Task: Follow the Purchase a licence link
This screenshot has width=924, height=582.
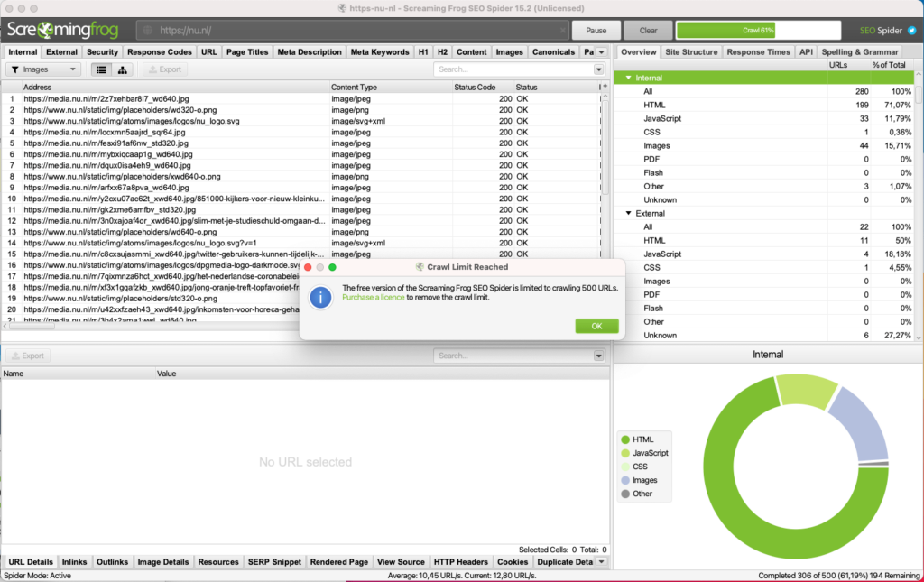Action: pyautogui.click(x=373, y=297)
